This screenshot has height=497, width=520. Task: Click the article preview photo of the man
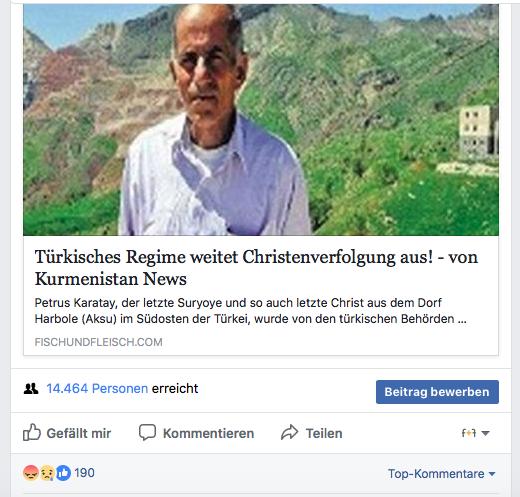click(261, 120)
